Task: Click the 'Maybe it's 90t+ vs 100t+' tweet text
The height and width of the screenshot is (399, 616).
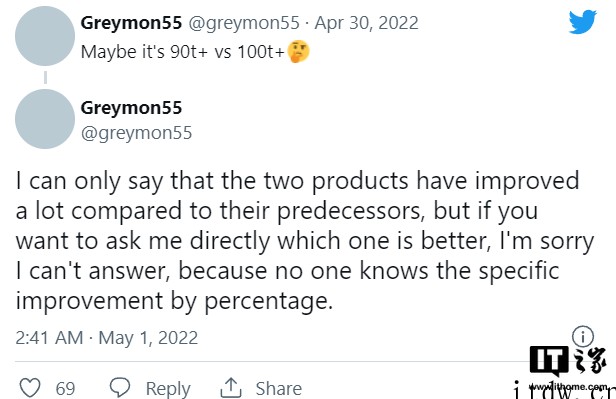Action: tap(182, 52)
